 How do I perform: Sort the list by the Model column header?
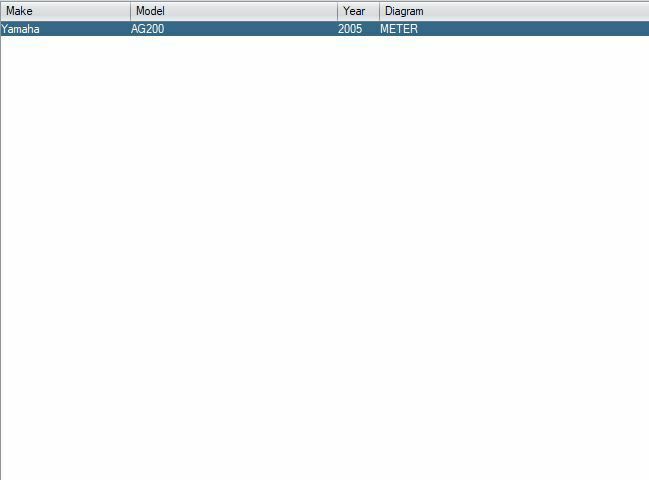[234, 11]
